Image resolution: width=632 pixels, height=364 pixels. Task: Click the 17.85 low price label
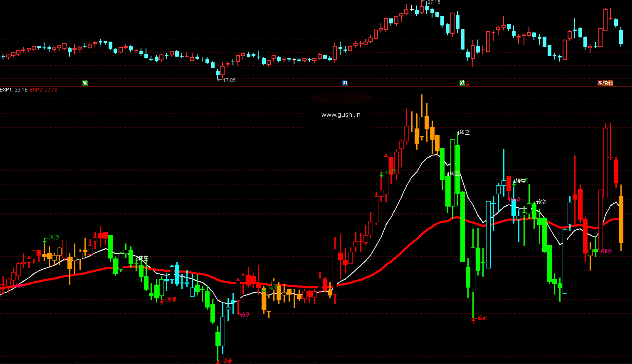coord(229,80)
